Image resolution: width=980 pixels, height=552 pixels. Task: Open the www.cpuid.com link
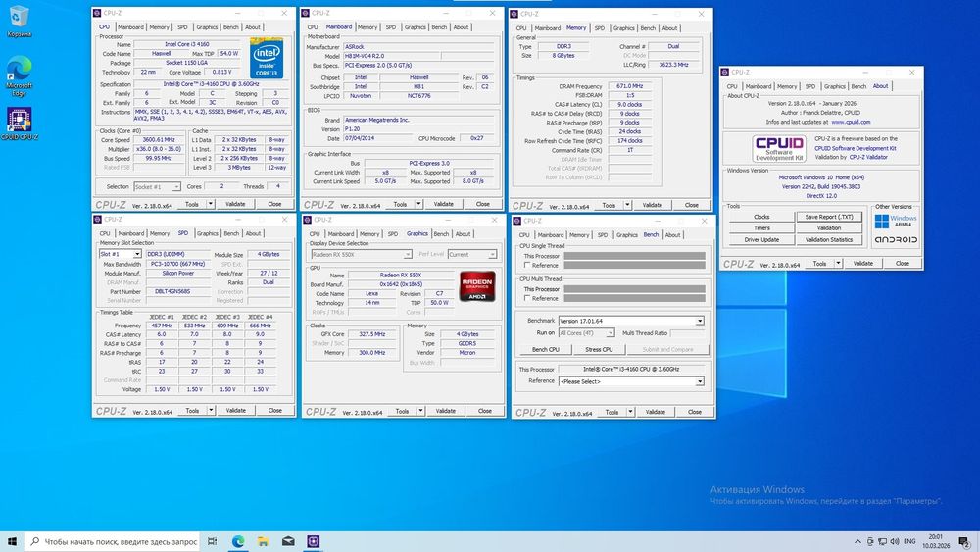point(852,122)
